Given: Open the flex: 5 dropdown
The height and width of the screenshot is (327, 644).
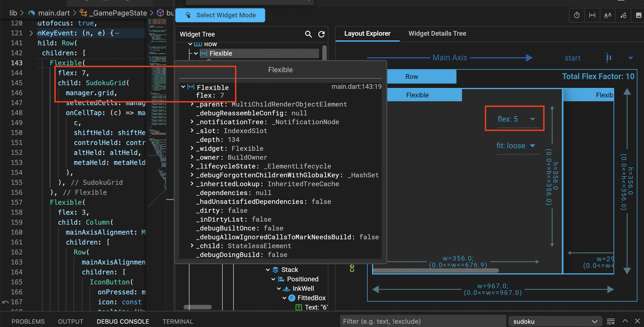Looking at the screenshot, I should (533, 119).
